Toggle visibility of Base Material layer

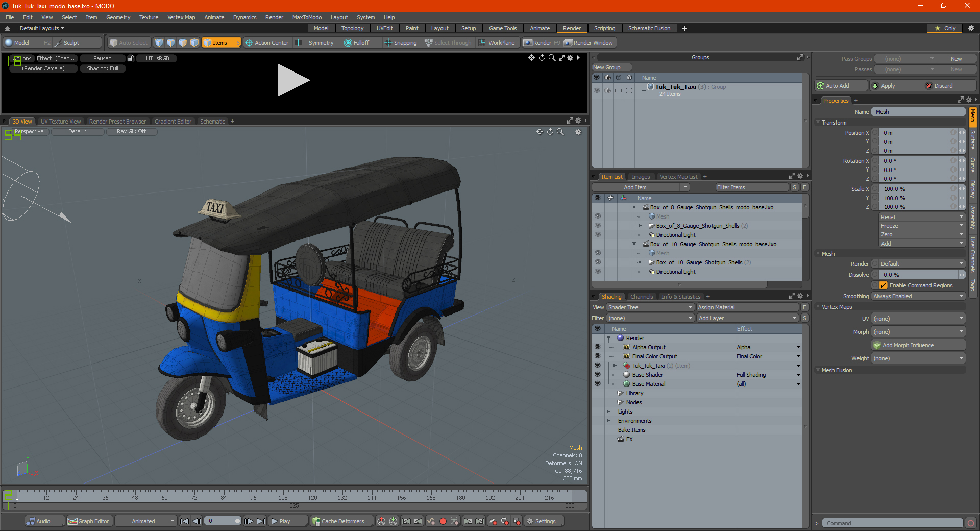click(597, 384)
